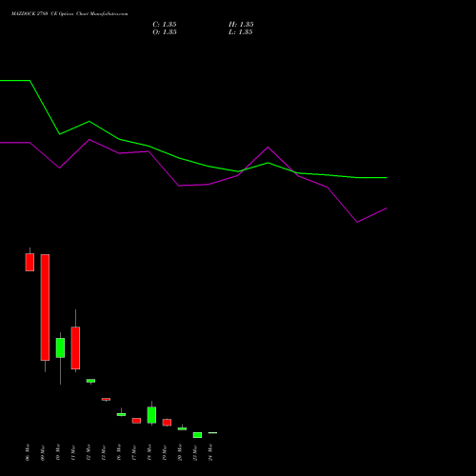Select the green candlestick above '23 Mar'

pos(197,435)
